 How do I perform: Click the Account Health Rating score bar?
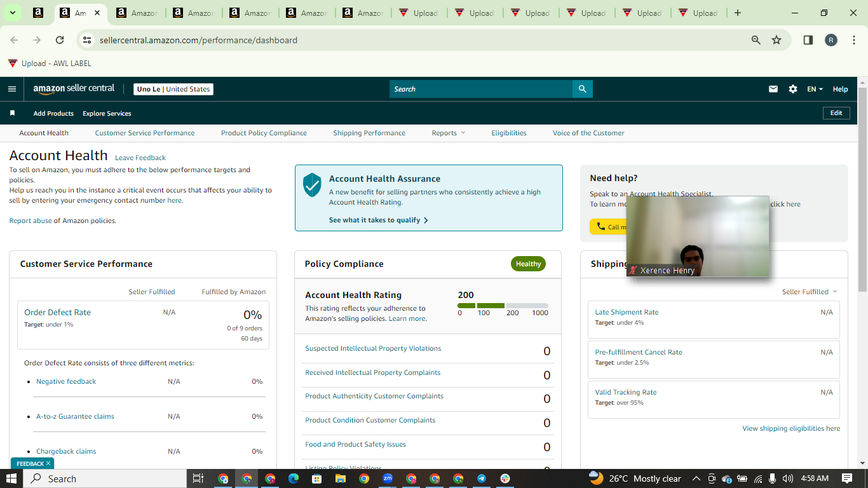pos(503,306)
